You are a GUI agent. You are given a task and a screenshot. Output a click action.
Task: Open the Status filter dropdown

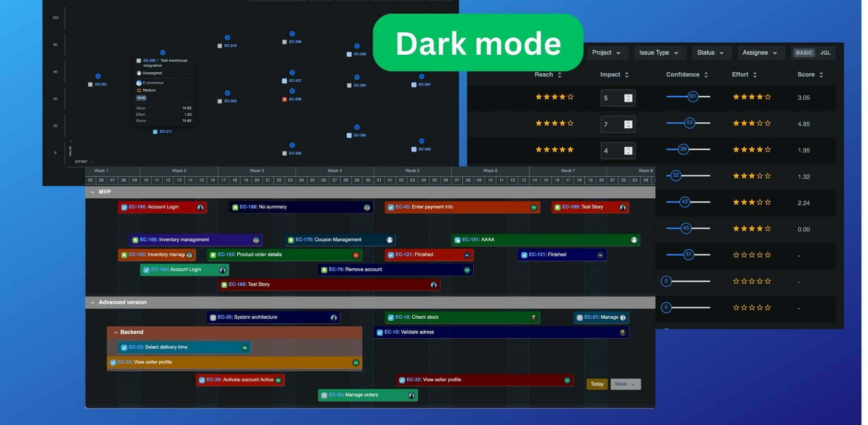710,52
